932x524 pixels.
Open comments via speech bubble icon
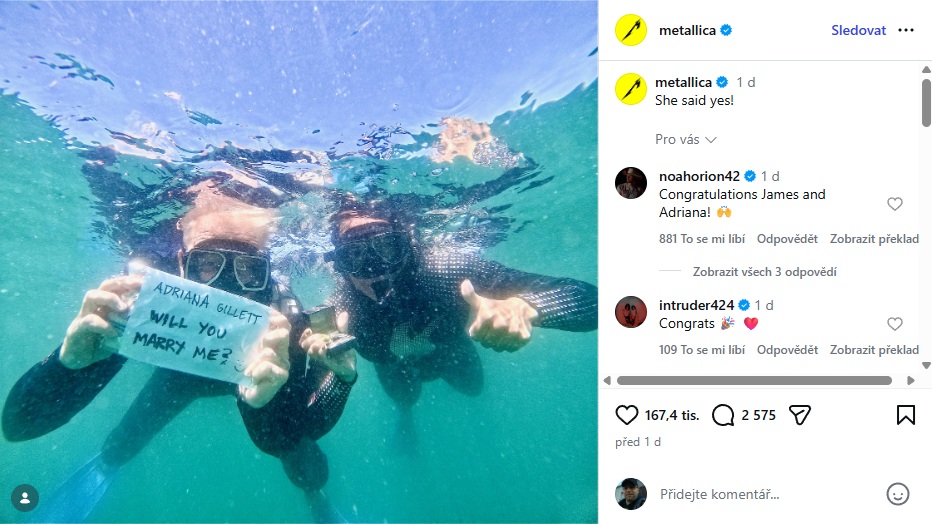pos(723,415)
